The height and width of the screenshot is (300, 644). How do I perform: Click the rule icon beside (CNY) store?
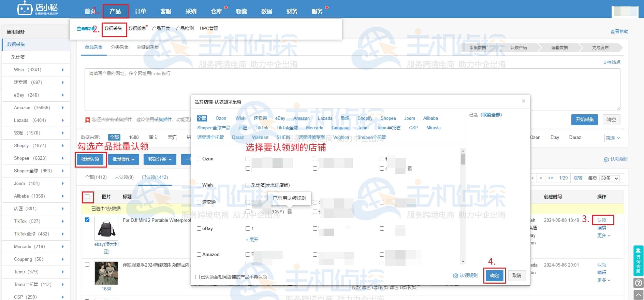point(290,212)
